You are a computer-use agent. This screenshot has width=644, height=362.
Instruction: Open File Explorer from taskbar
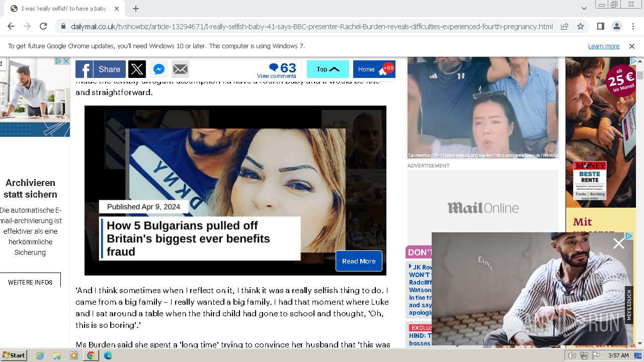[x=57, y=355]
